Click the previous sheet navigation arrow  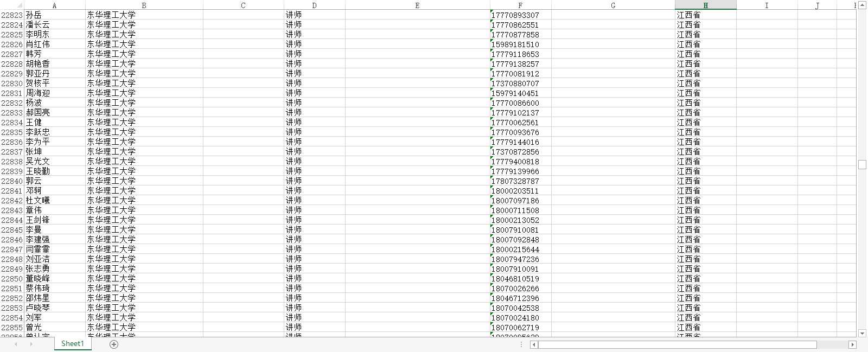16,344
